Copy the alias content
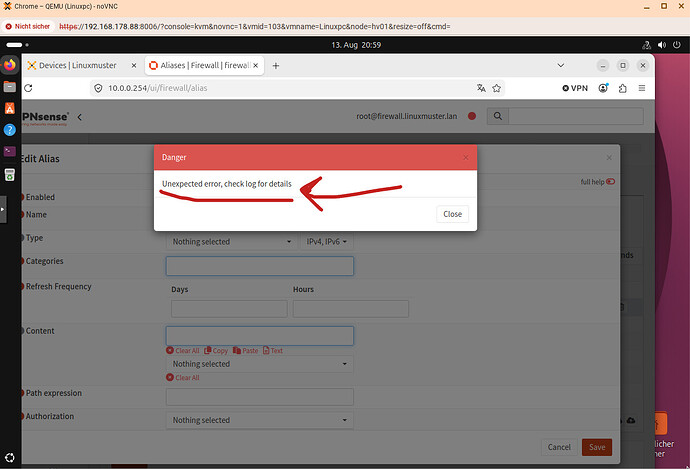 [216, 351]
